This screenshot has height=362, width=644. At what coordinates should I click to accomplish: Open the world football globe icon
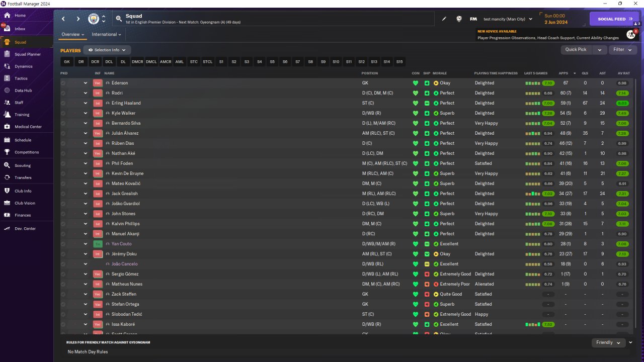(x=459, y=19)
